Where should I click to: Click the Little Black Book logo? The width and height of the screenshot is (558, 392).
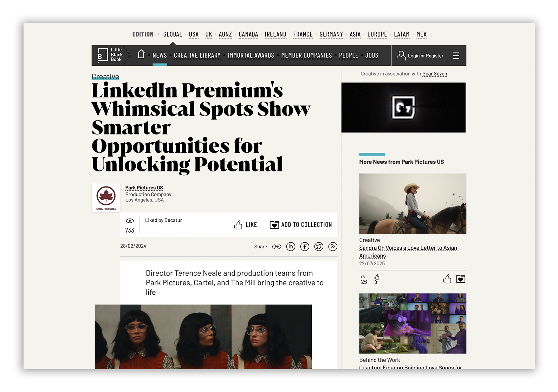[x=110, y=55]
